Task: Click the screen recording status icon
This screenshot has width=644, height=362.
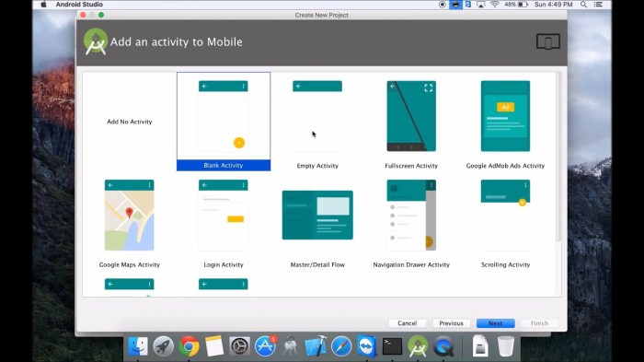Action: [442, 5]
